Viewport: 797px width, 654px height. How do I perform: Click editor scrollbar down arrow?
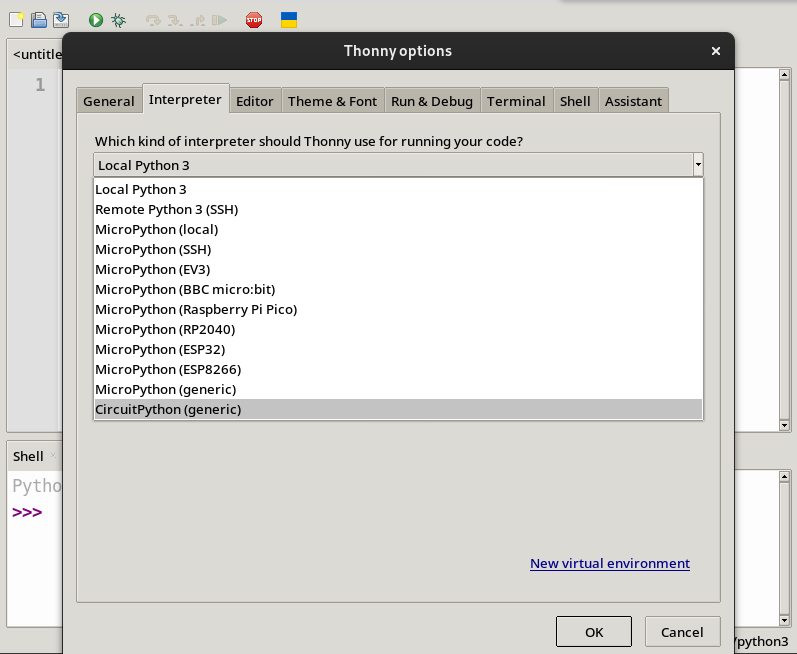point(784,425)
